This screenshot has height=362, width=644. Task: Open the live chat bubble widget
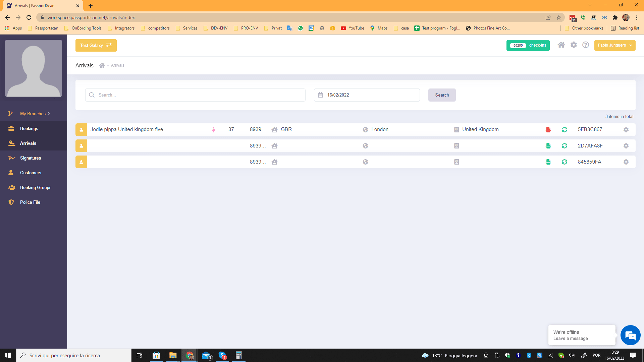[630, 335]
